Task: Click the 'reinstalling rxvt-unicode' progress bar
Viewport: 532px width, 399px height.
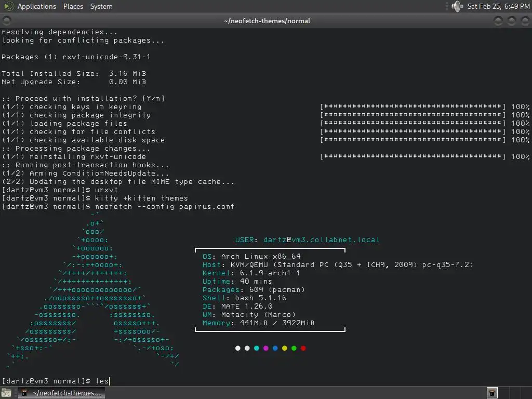Action: pos(413,156)
